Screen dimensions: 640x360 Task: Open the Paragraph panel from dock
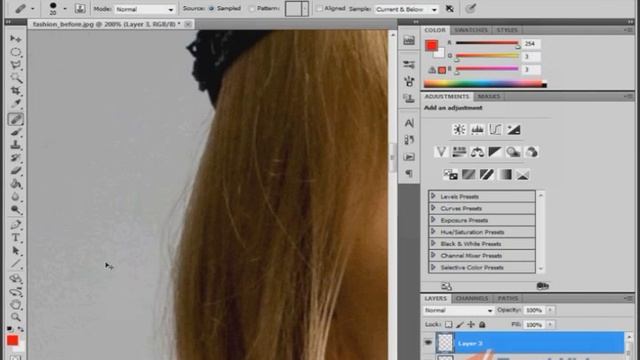point(409,173)
